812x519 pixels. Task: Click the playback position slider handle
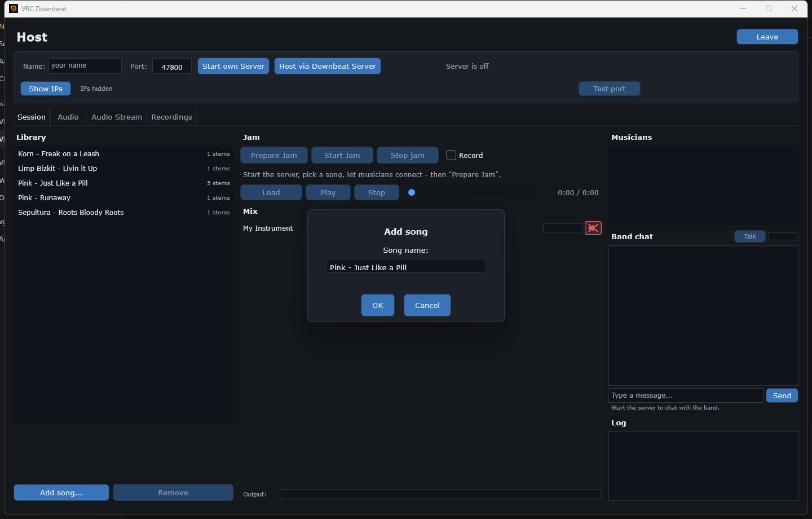pyautogui.click(x=412, y=192)
